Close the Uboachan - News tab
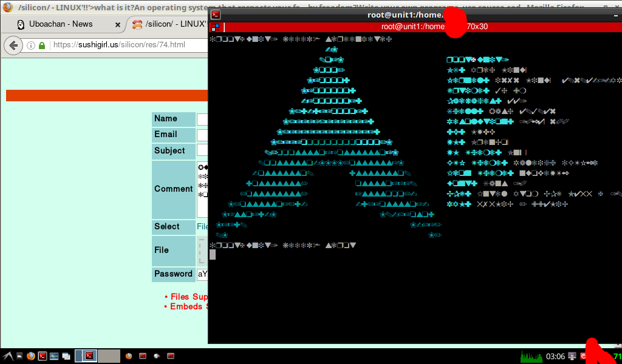The height and width of the screenshot is (364, 622). click(118, 24)
